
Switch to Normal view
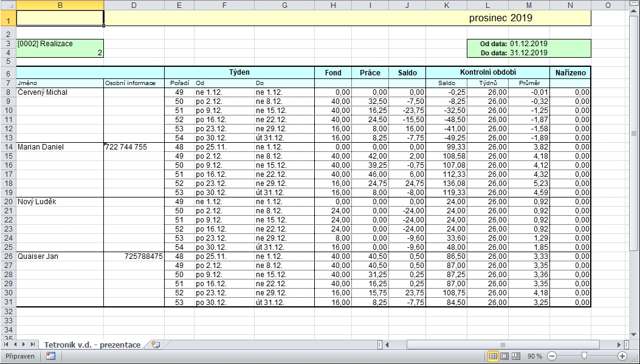493,356
